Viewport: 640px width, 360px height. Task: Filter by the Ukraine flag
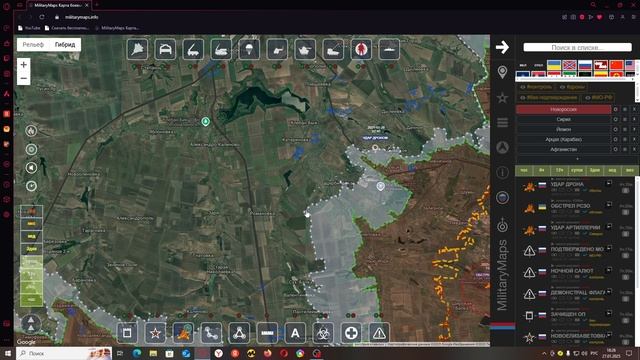click(554, 65)
